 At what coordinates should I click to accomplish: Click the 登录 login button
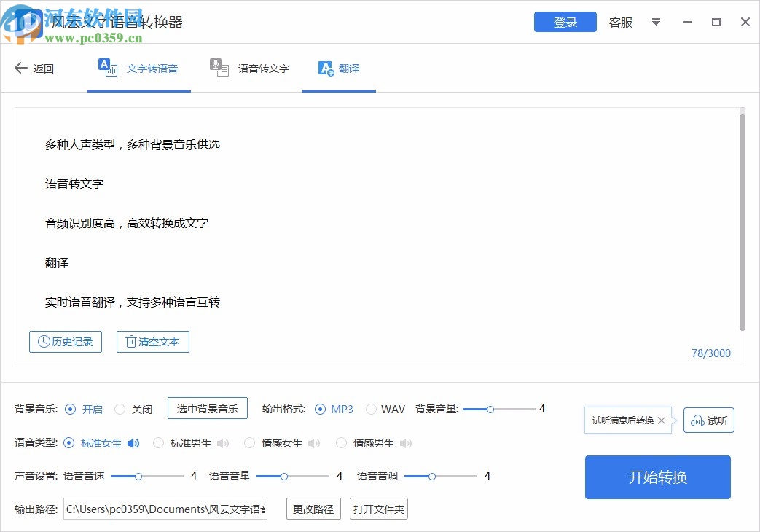point(565,22)
